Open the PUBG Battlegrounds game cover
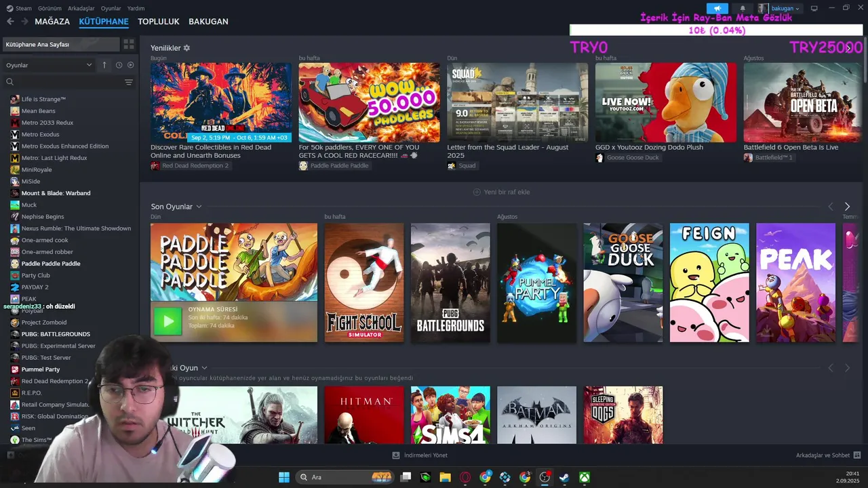 [x=450, y=283]
